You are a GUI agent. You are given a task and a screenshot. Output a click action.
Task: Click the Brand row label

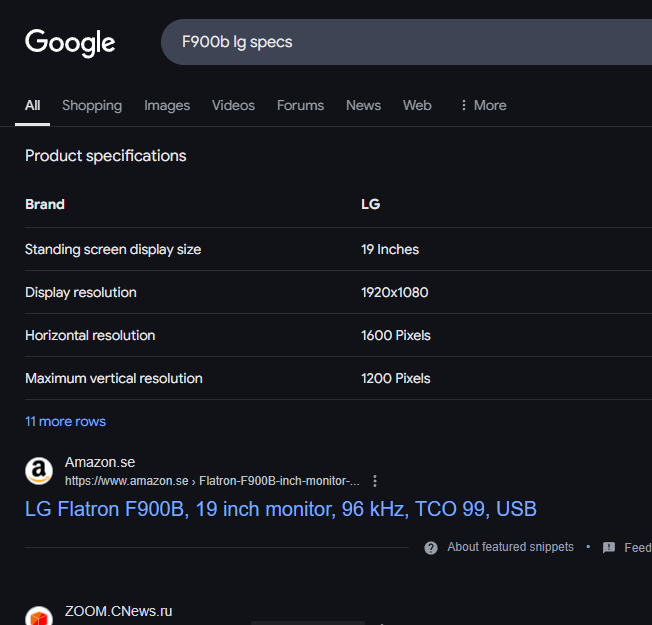point(45,204)
